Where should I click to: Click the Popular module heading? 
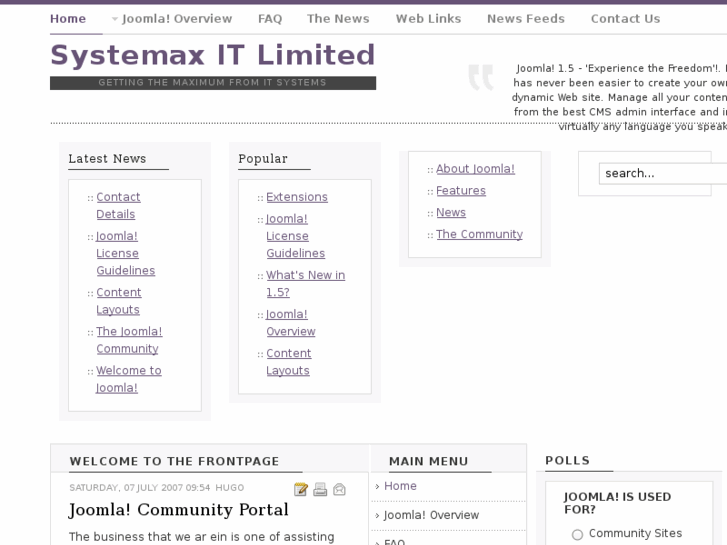coord(263,159)
